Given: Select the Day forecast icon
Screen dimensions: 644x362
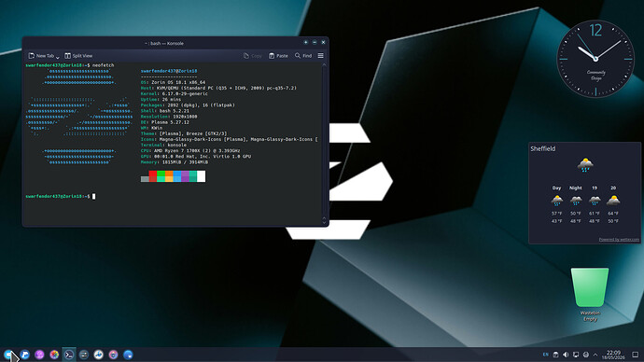Looking at the screenshot, I should point(557,201).
